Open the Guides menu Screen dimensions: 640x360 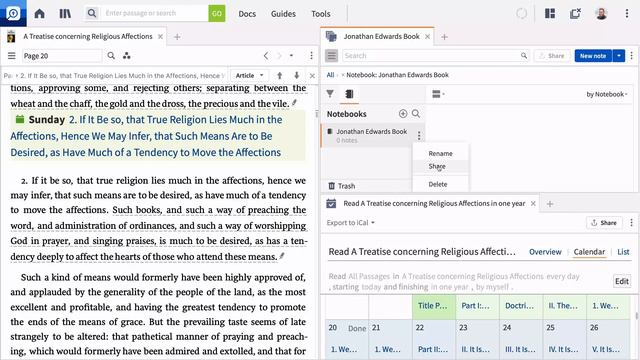283,14
